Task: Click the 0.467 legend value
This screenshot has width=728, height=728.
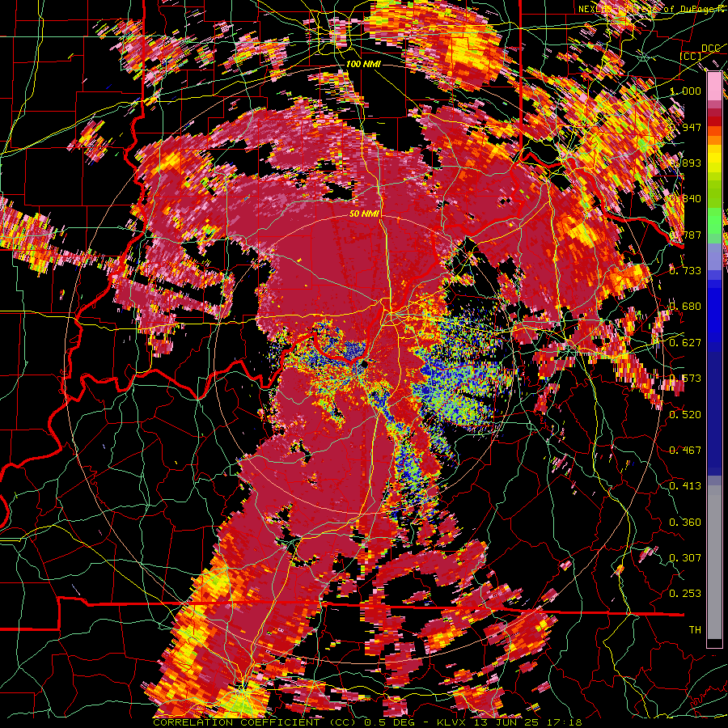Action: coord(685,451)
